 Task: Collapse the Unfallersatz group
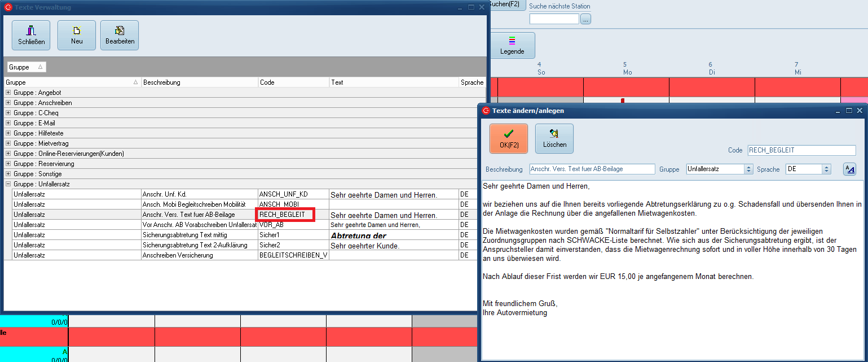pyautogui.click(x=8, y=184)
